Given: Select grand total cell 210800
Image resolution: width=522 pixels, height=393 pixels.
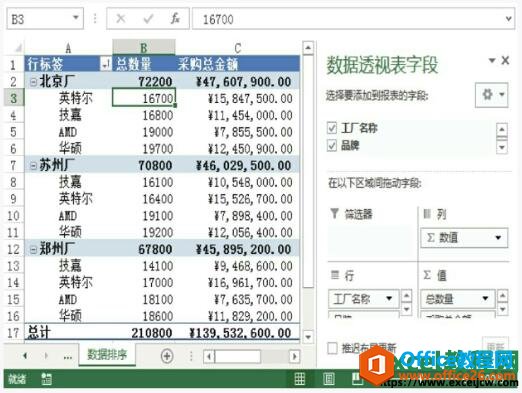Looking at the screenshot, I should [x=144, y=332].
